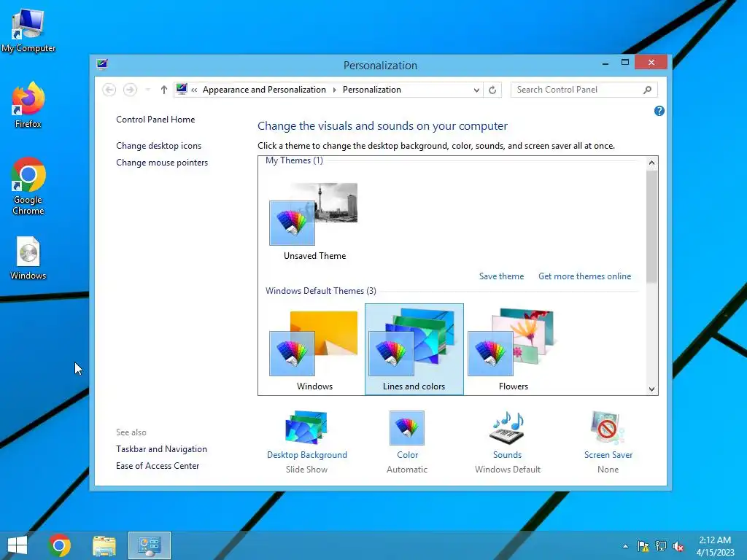This screenshot has height=560, width=747.
Task: Click the Search Control Panel field
Action: point(584,90)
